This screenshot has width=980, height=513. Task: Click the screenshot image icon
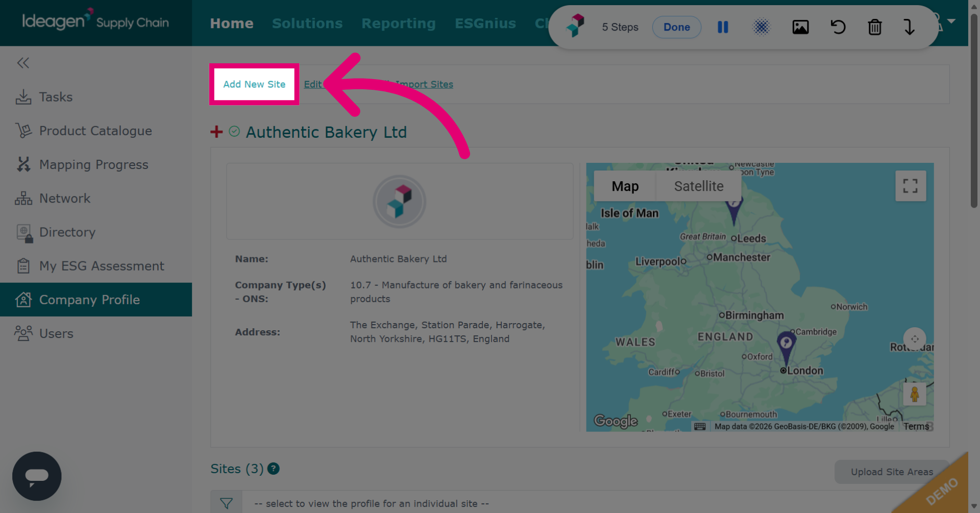[800, 27]
